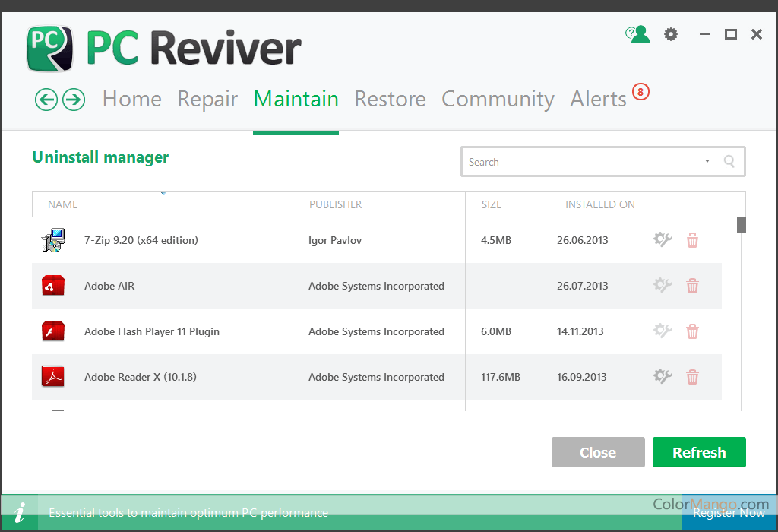This screenshot has height=532, width=778.
Task: Switch to the Home tab
Action: 132,100
